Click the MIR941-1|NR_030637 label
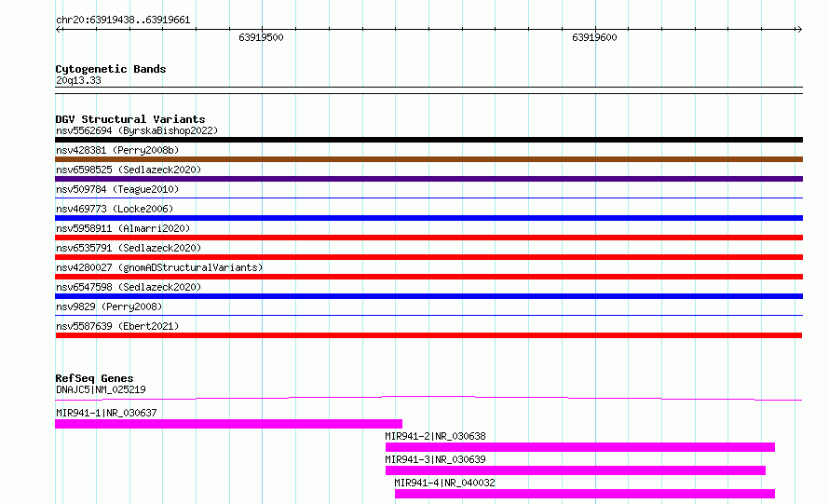 (106, 413)
